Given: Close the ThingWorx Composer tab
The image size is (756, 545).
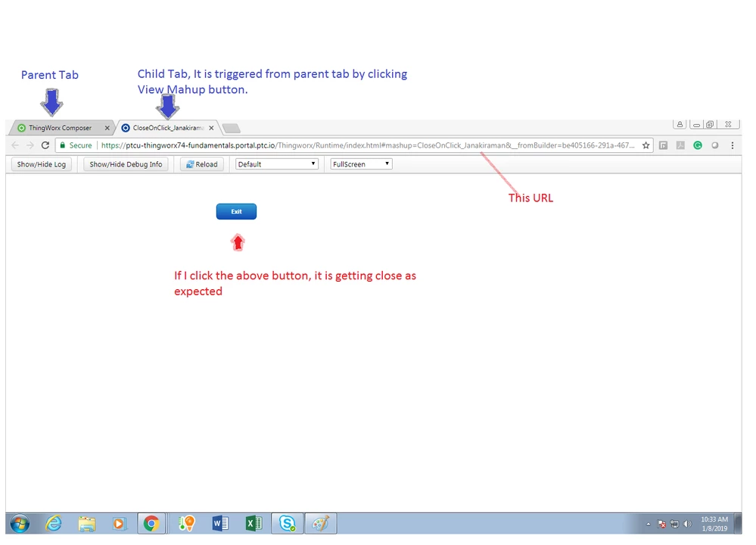Looking at the screenshot, I should coord(107,128).
